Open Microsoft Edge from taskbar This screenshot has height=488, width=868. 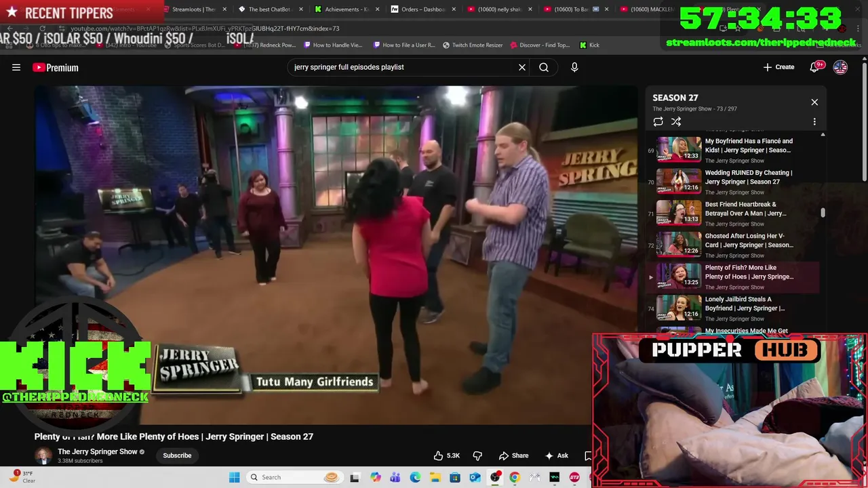coord(415,477)
